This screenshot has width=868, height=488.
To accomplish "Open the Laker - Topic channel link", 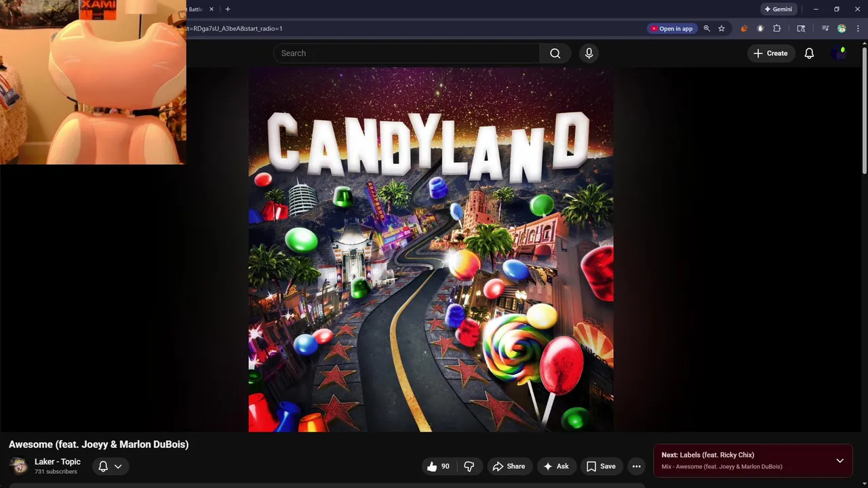I will tap(58, 462).
